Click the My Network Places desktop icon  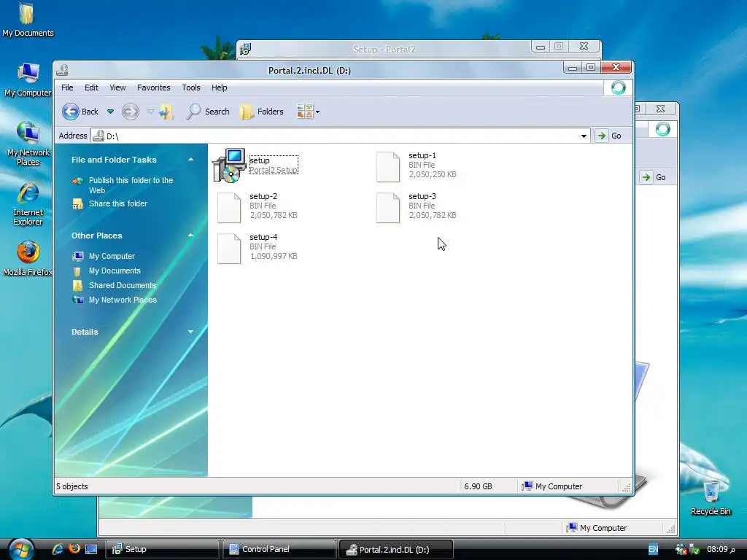28,144
